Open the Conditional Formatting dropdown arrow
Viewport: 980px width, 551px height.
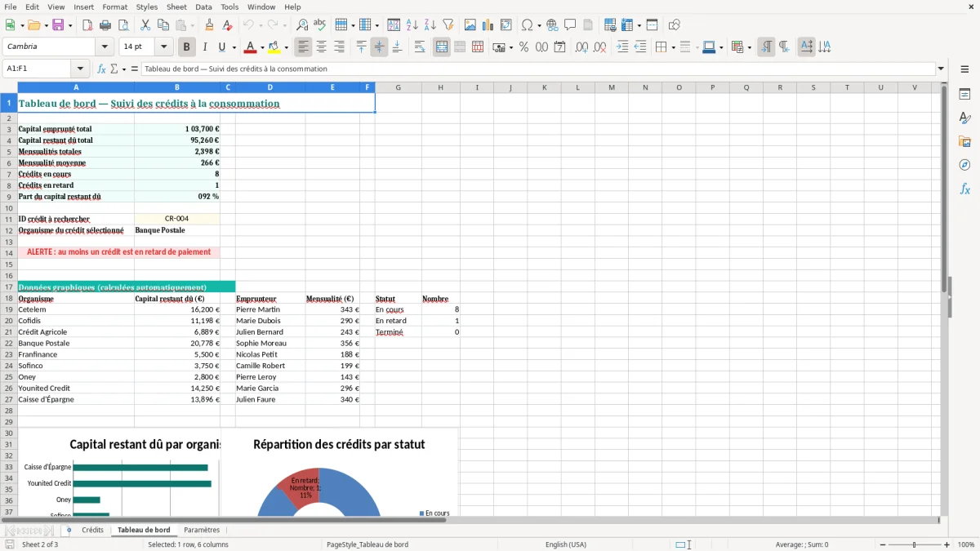point(749,47)
